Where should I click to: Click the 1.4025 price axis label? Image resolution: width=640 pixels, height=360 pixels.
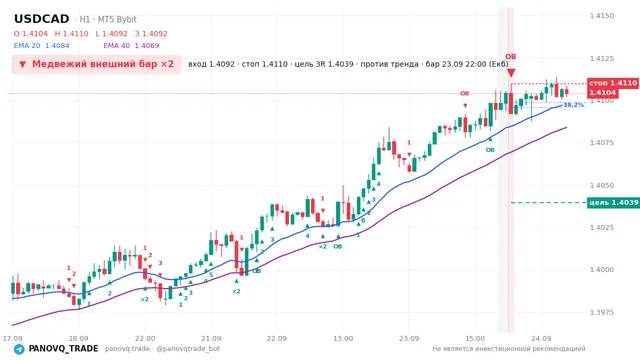pyautogui.click(x=602, y=227)
